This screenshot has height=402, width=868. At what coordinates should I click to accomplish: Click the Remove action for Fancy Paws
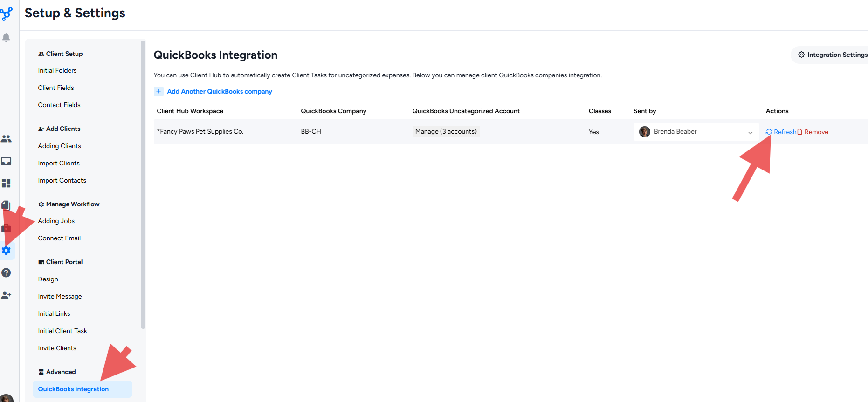tap(813, 132)
